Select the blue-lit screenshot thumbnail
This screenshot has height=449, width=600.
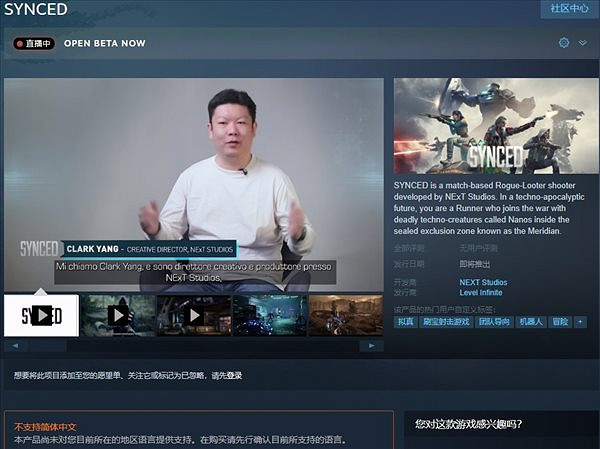coord(270,315)
